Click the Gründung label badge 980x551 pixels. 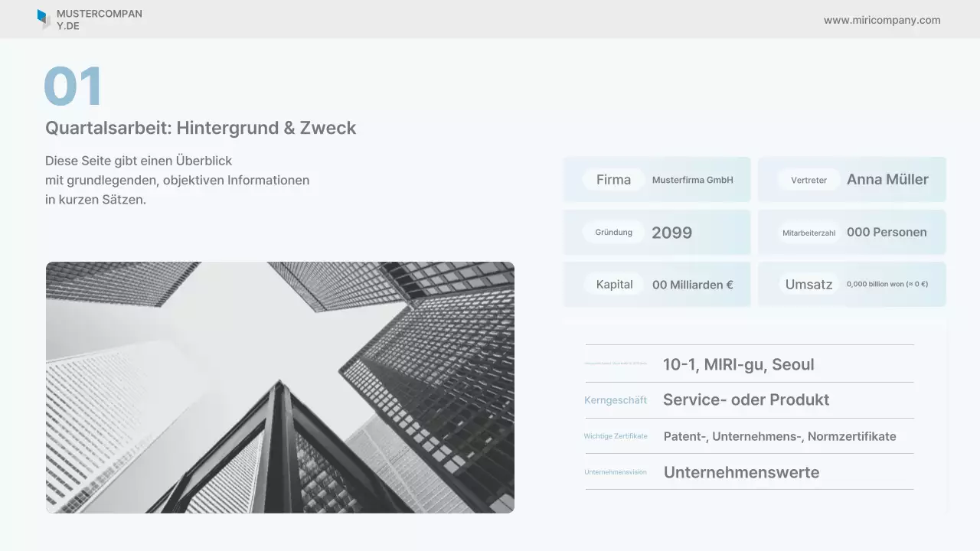[615, 232]
